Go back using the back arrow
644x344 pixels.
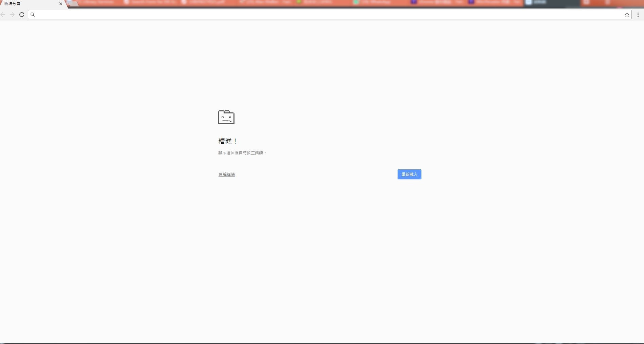(x=3, y=15)
